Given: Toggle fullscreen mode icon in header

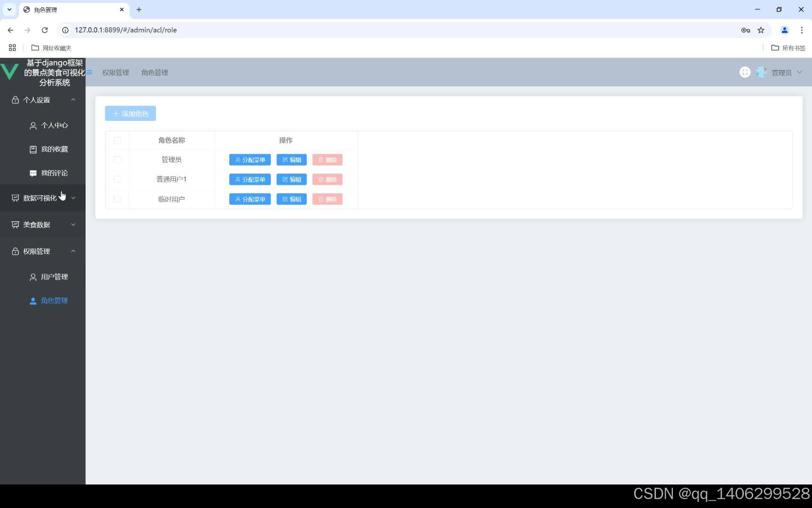Looking at the screenshot, I should [x=745, y=72].
